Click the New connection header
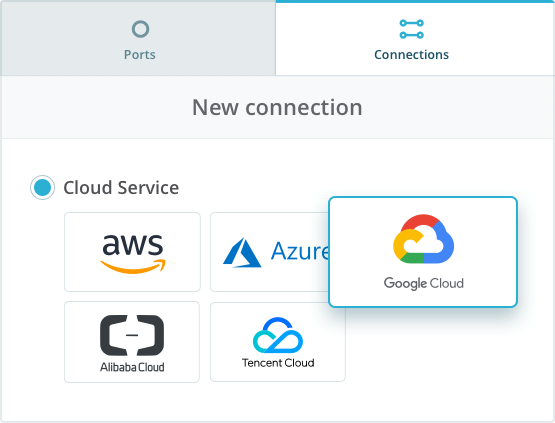The height and width of the screenshot is (423, 555). [x=277, y=107]
